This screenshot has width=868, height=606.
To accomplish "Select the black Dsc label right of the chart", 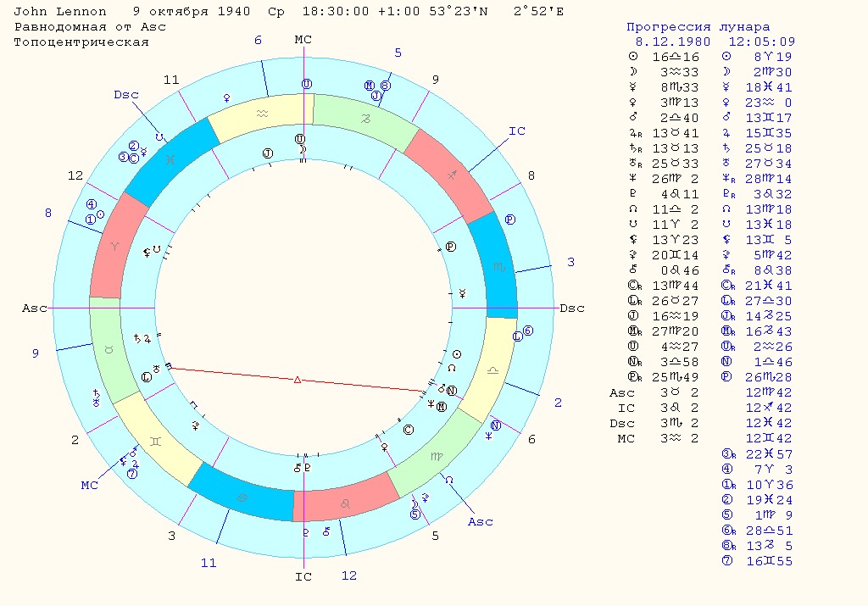I will click(x=572, y=309).
